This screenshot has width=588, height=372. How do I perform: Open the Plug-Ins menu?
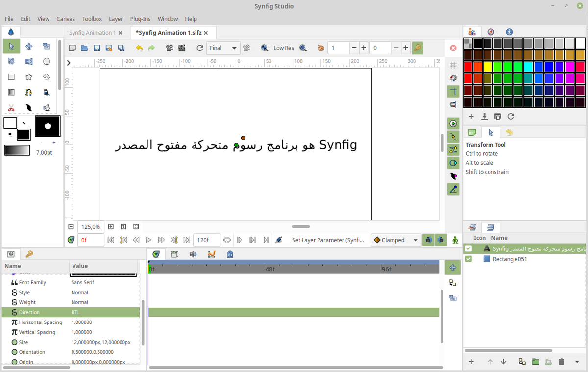click(x=140, y=19)
